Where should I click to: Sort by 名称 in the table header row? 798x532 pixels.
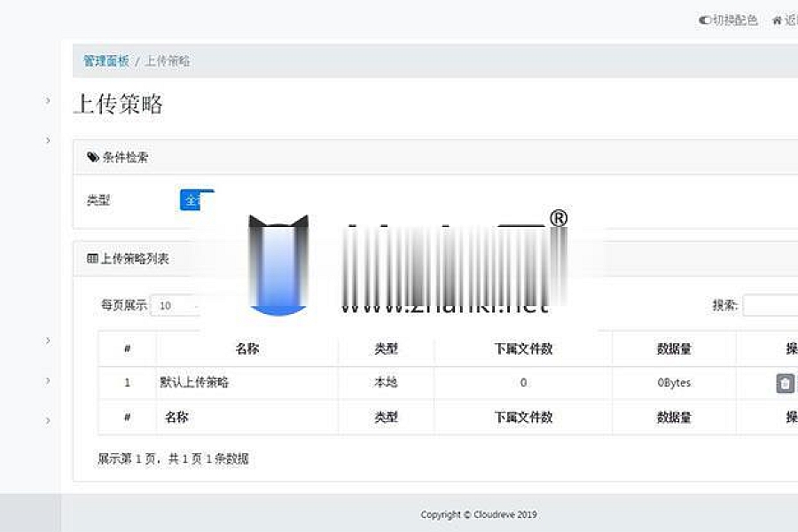[247, 349]
